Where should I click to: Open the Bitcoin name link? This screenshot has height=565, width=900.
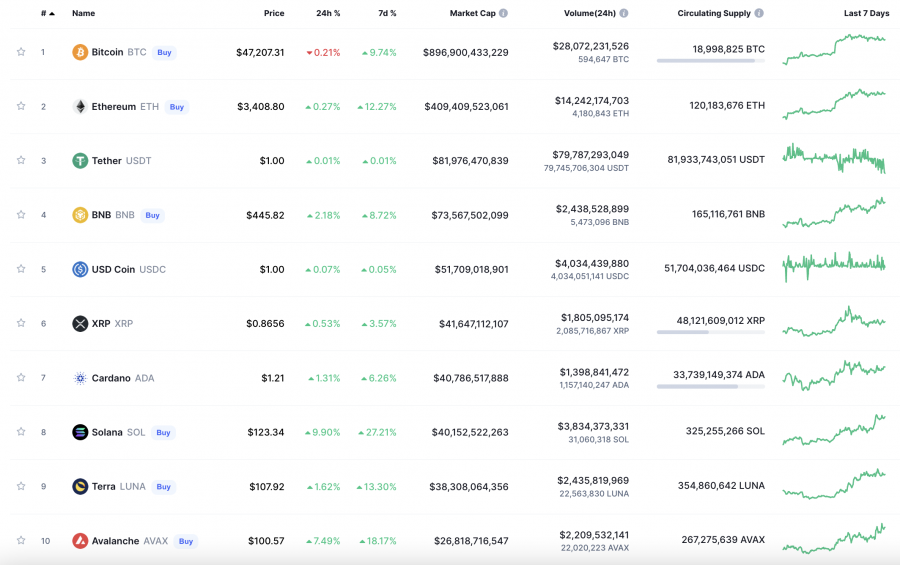coord(107,52)
